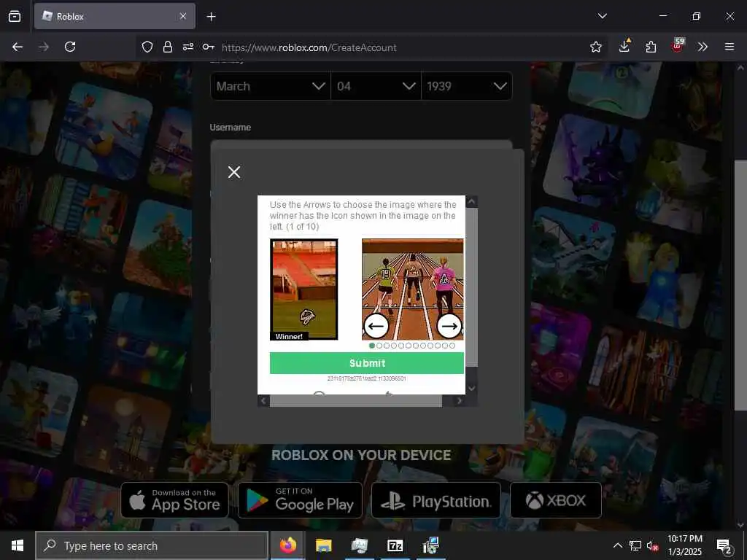Click the taskbar icon right of 7-Zip
The width and height of the screenshot is (747, 560).
[x=431, y=545]
